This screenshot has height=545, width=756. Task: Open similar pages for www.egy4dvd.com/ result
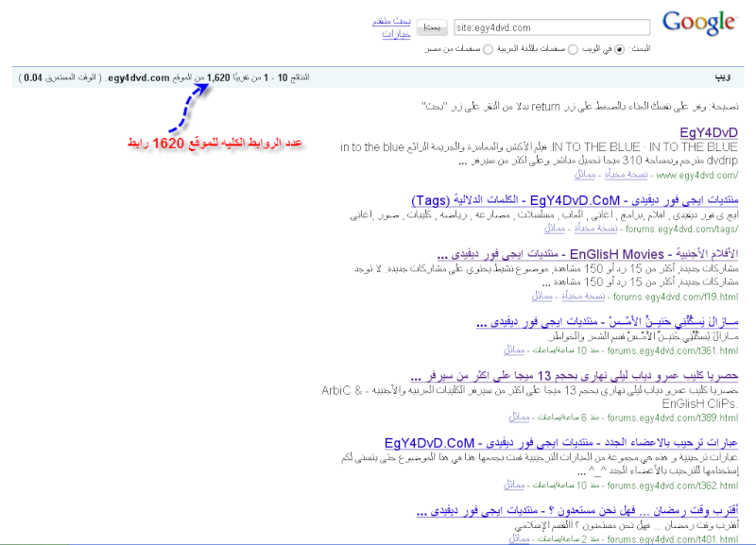click(x=585, y=175)
